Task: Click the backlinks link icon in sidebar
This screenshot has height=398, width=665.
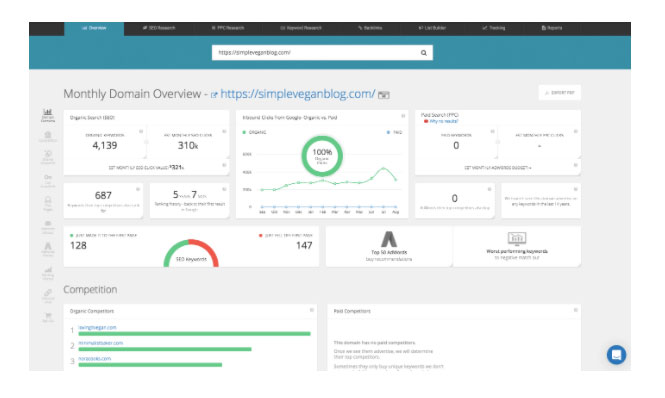Action: [48, 295]
